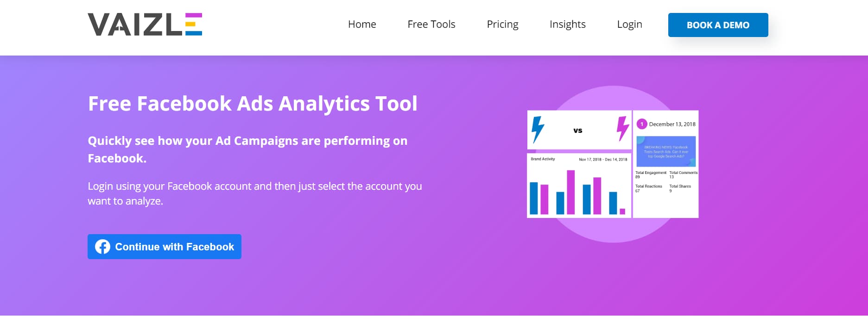Viewport: 868px width, 329px height.
Task: Click the date range Nov 17 - Dec 14 label
Action: point(603,159)
